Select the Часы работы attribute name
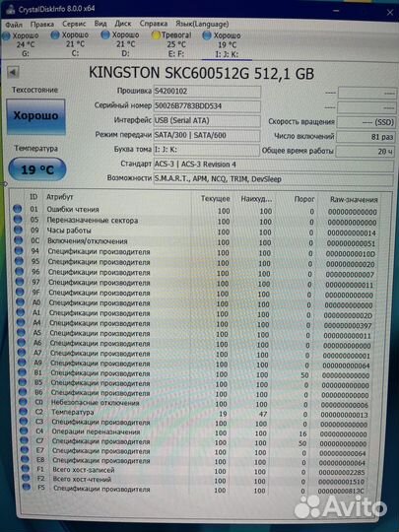The width and height of the screenshot is (399, 532). click(69, 231)
